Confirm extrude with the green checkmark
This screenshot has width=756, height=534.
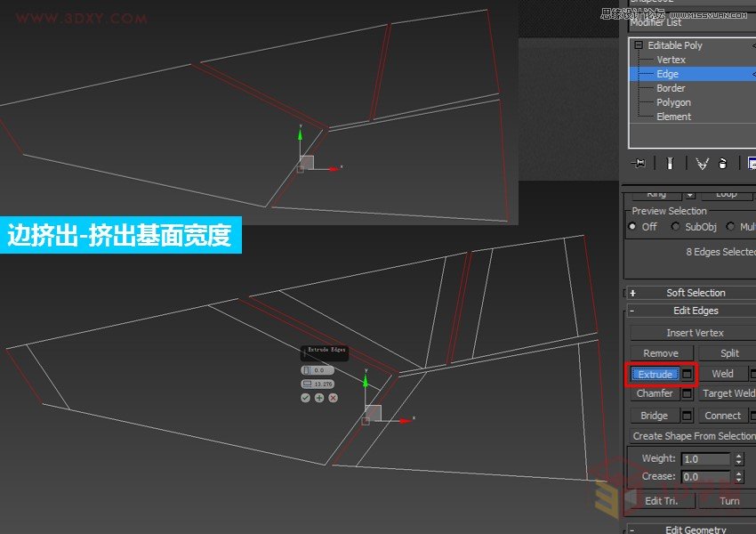[305, 398]
